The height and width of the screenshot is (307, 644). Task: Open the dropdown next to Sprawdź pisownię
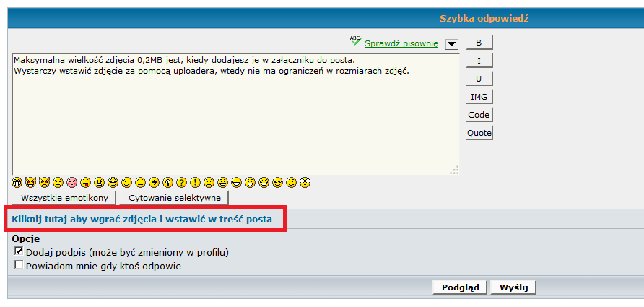[452, 44]
